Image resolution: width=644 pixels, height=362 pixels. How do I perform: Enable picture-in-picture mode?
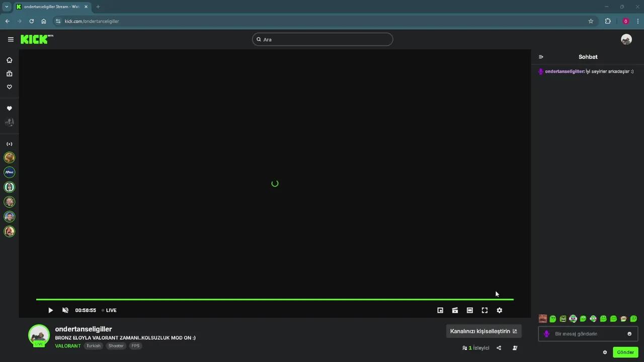440,310
